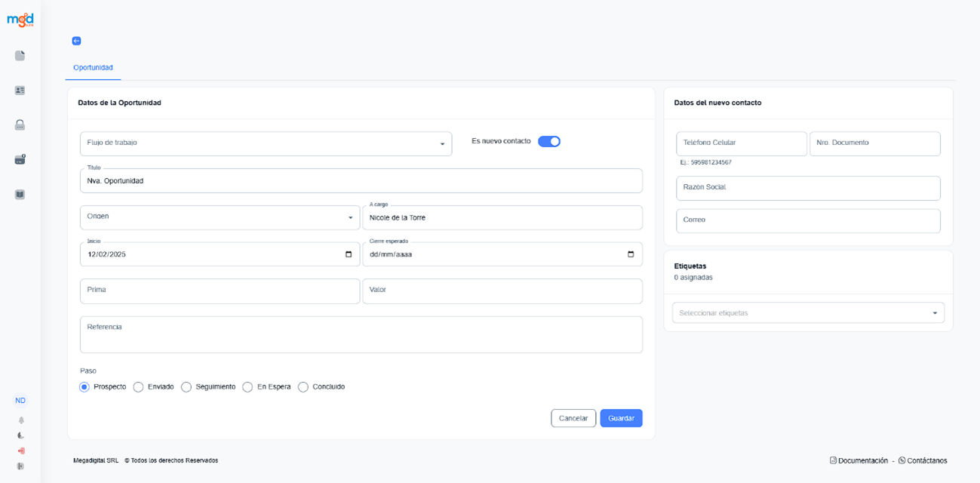Click the Cancelar button
Image resolution: width=980 pixels, height=483 pixels.
(x=573, y=418)
